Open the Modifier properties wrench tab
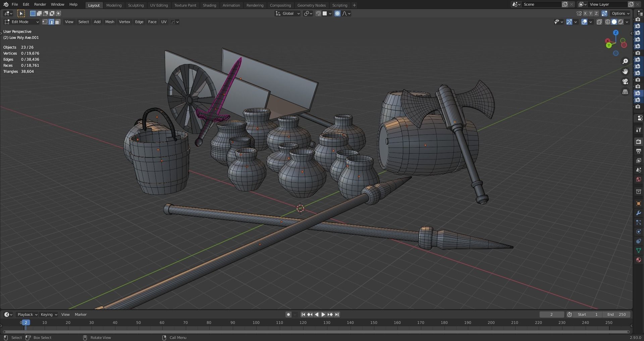 point(638,213)
